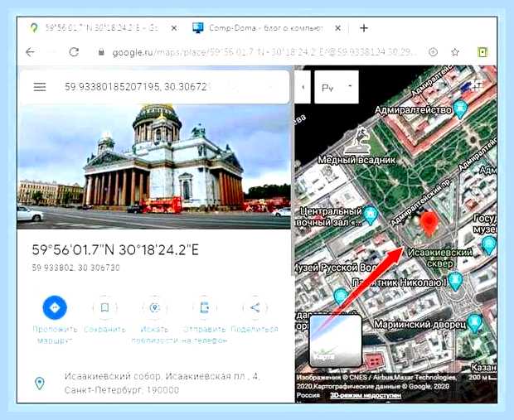Click the search nearby icon
The image size is (514, 420).
click(154, 307)
